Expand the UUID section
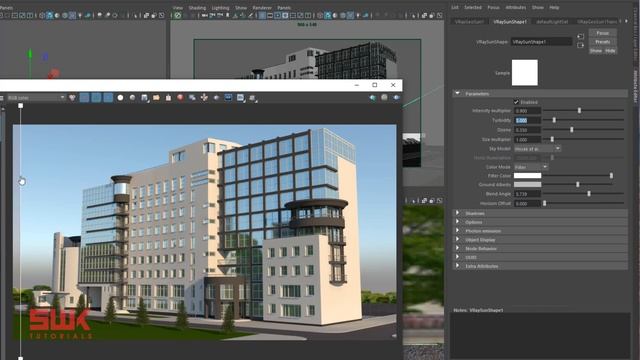Image resolution: width=640 pixels, height=360 pixels. [458, 257]
